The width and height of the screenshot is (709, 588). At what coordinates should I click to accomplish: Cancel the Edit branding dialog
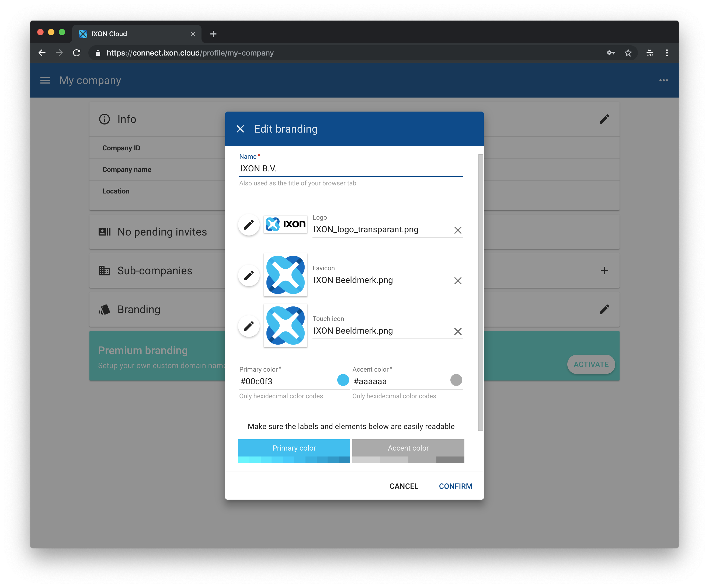click(404, 486)
